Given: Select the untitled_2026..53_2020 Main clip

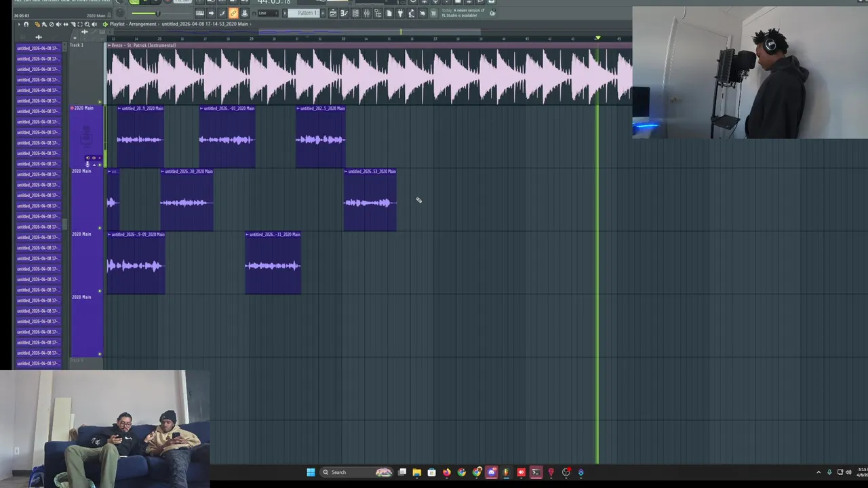Looking at the screenshot, I should 370,199.
